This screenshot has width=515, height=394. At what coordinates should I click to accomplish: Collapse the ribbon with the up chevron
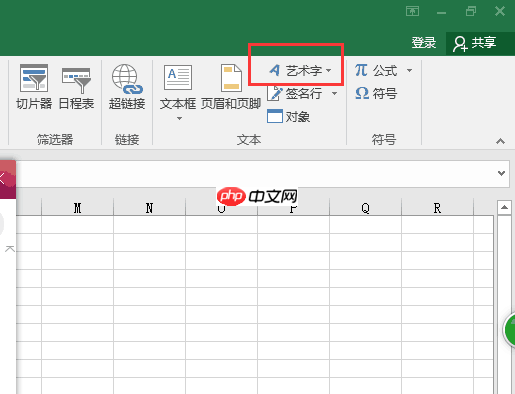coord(500,141)
